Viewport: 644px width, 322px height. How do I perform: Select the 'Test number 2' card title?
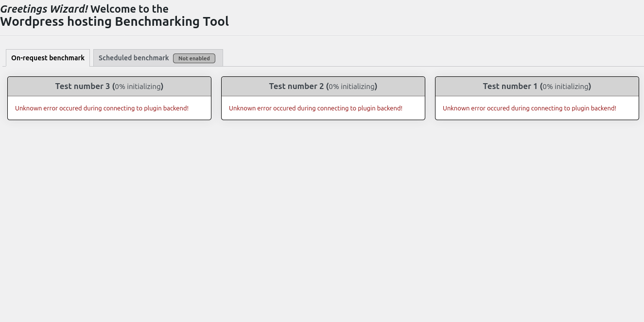pyautogui.click(x=296, y=86)
